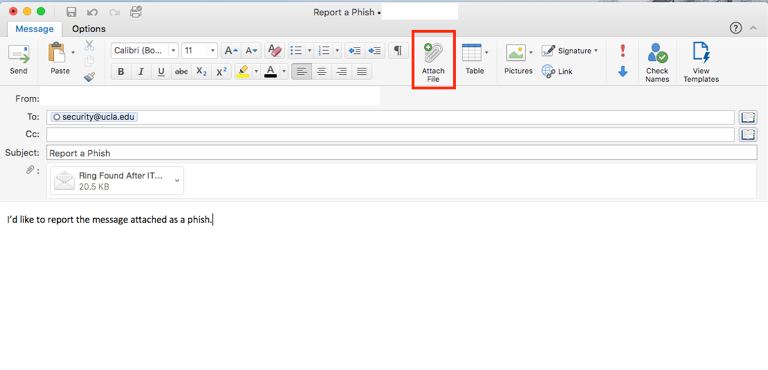Toggle numbered list
The width and height of the screenshot is (768, 370).
(324, 50)
